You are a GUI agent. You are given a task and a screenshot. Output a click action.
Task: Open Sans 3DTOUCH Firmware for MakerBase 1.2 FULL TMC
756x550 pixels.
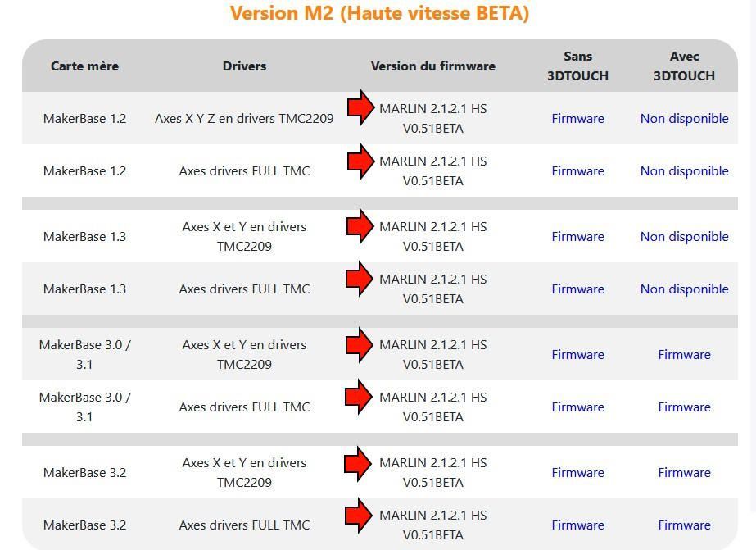[x=577, y=170]
